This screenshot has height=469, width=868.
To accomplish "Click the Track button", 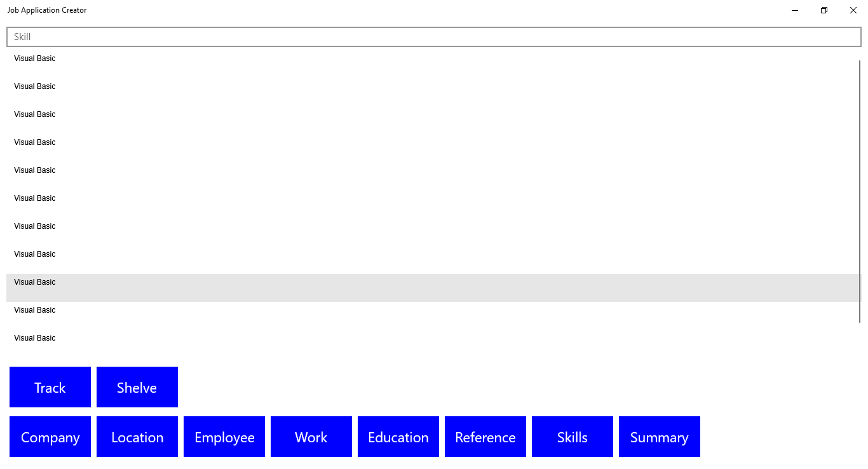I will [50, 387].
